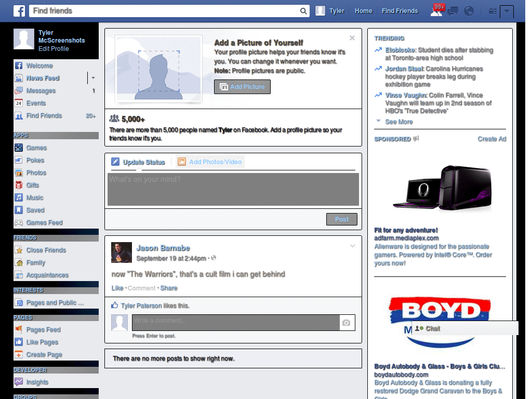Click the Write a comment field
Screen dimensions: 532x399
pos(236,323)
